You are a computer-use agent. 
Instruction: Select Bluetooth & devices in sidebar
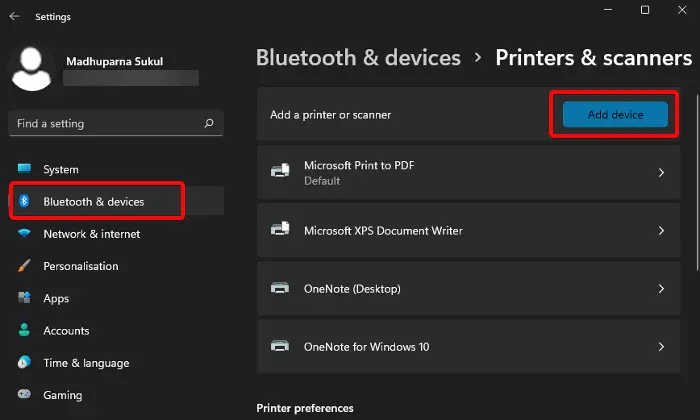(x=94, y=202)
